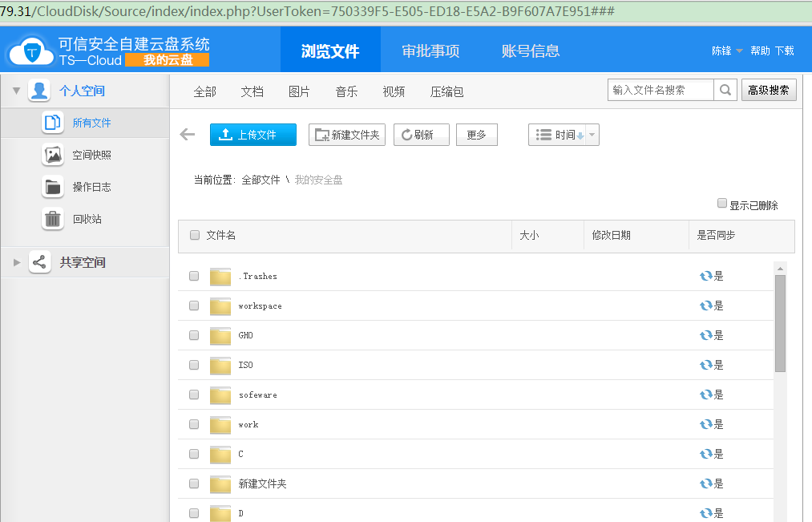Open the space snapshot picture icon
Viewport: 812px width, 522px height.
[53, 155]
